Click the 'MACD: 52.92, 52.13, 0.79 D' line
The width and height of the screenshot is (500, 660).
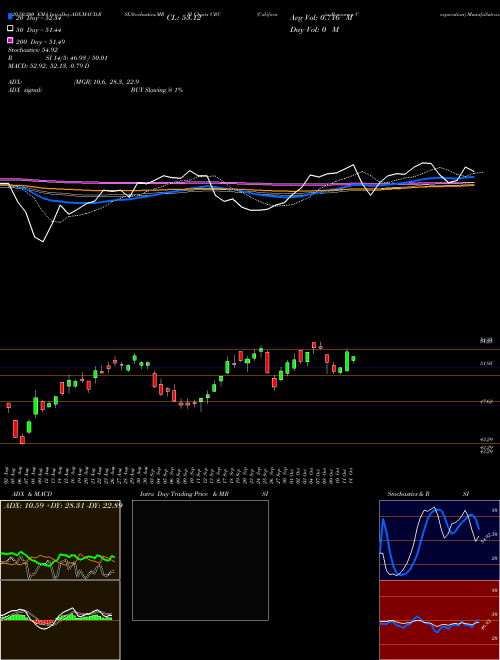coord(49,66)
